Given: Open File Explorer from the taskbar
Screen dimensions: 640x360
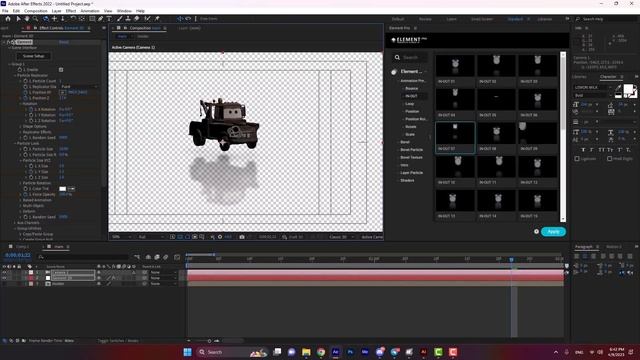Looking at the screenshot, I should (x=306, y=352).
